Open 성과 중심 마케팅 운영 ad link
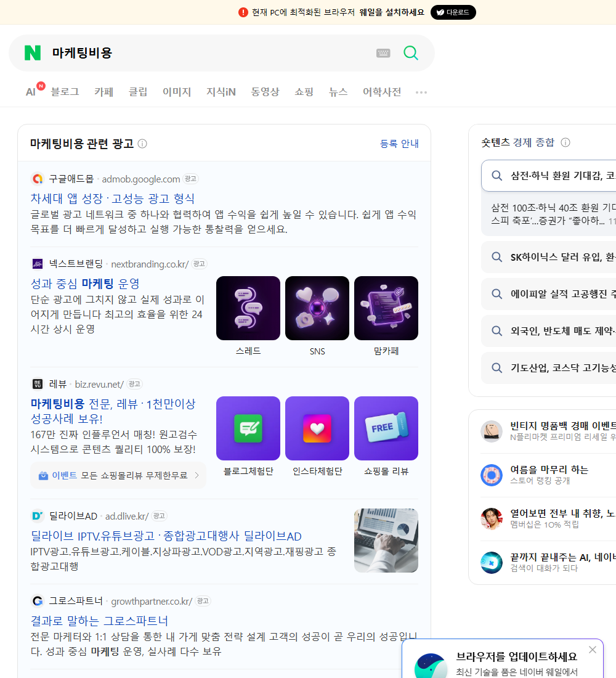The height and width of the screenshot is (678, 616). click(85, 284)
